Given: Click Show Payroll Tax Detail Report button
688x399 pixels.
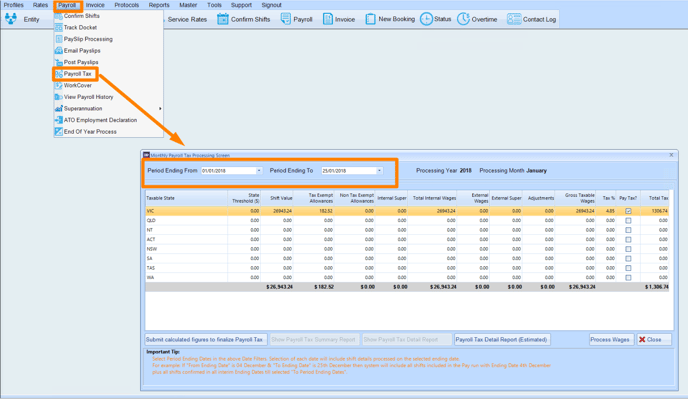Looking at the screenshot, I should click(407, 340).
